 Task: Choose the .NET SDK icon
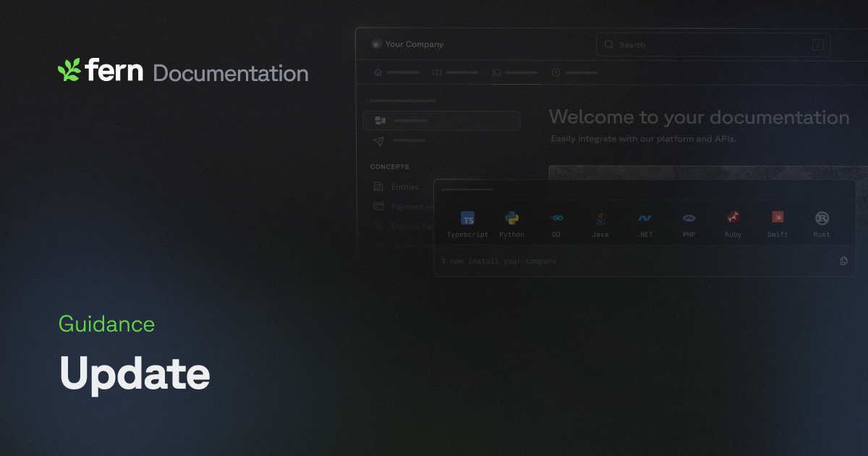coord(644,218)
